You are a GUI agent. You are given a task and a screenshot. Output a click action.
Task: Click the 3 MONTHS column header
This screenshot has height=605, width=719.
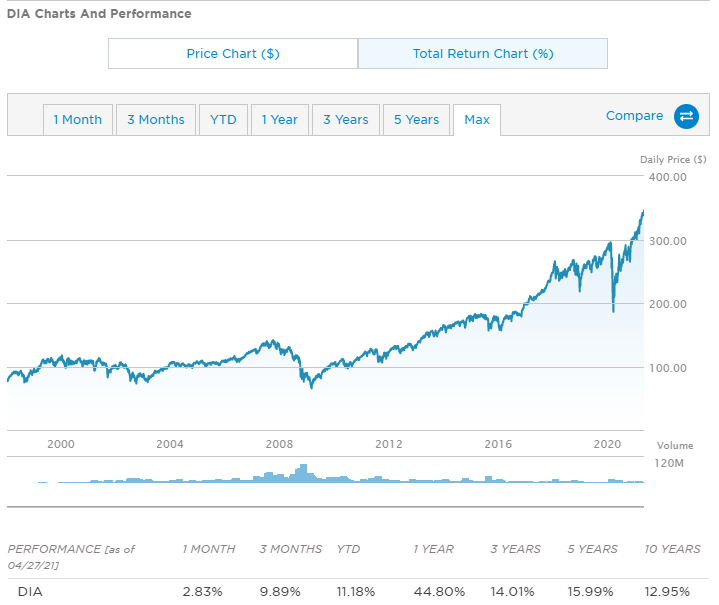click(291, 549)
